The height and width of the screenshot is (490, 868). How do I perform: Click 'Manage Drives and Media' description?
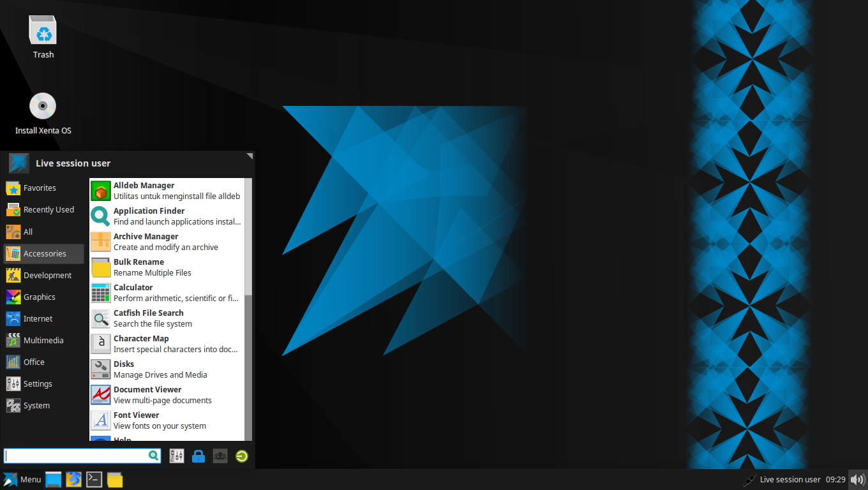click(x=160, y=375)
